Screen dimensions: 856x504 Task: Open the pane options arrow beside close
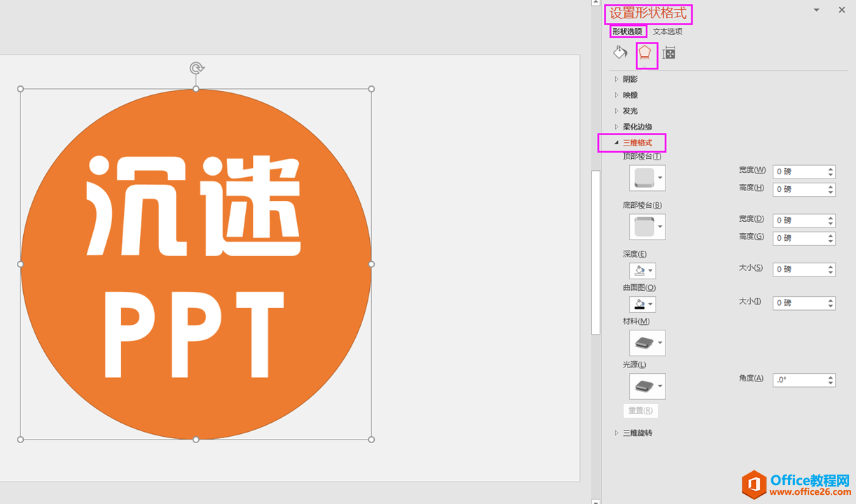tap(816, 10)
